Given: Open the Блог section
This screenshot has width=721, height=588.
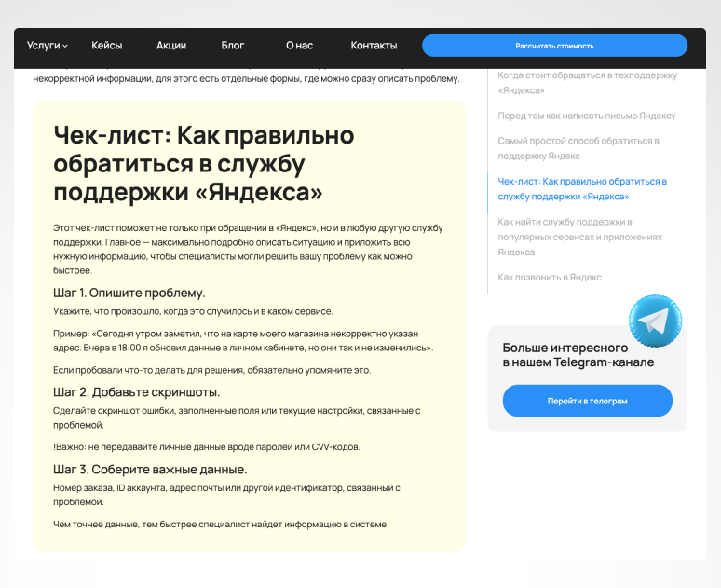Looking at the screenshot, I should (233, 46).
